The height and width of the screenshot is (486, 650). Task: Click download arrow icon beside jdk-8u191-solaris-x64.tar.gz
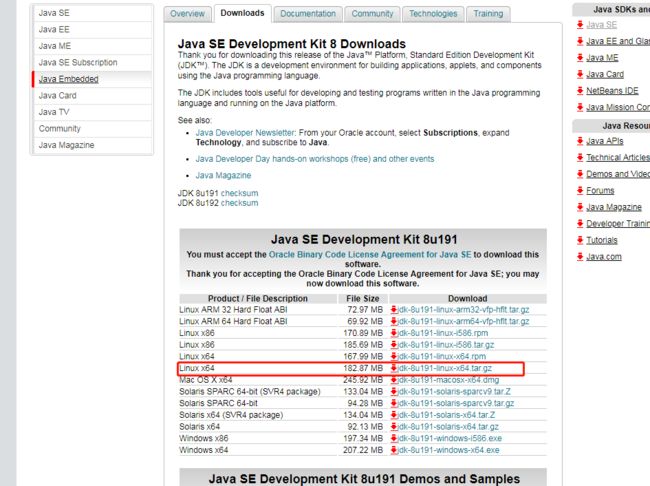[394, 427]
